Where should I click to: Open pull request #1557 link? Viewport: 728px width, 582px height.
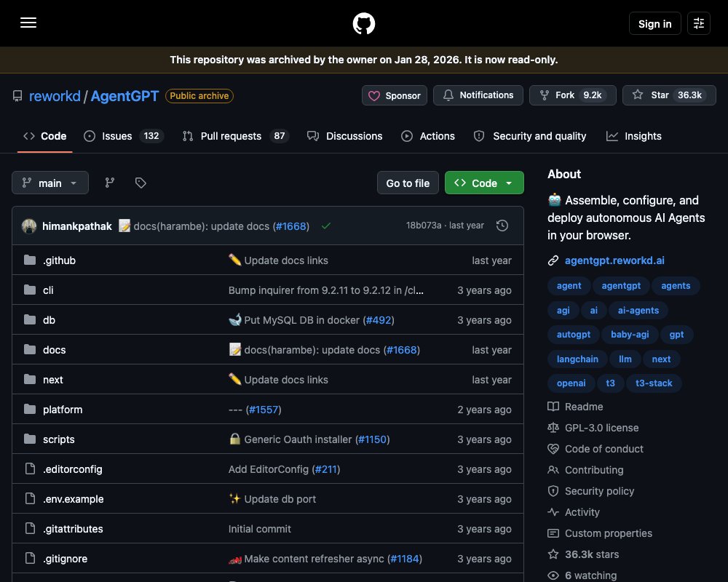[x=264, y=410]
